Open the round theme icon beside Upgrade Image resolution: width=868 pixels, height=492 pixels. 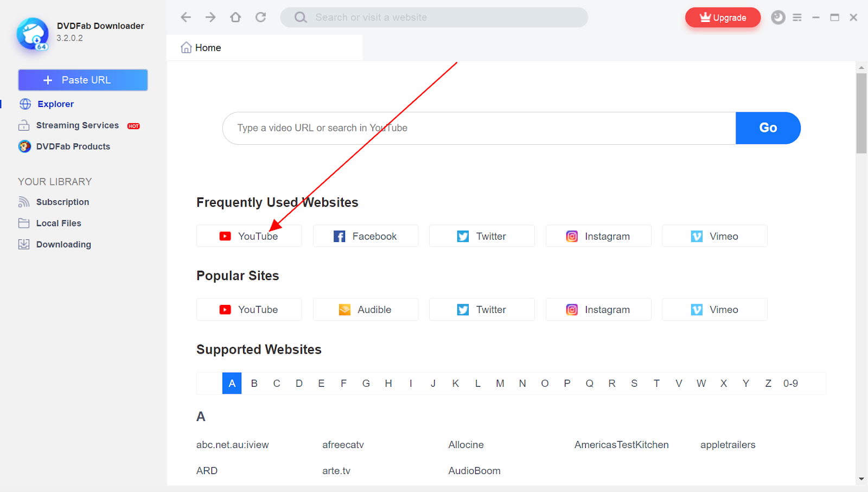[x=778, y=17]
